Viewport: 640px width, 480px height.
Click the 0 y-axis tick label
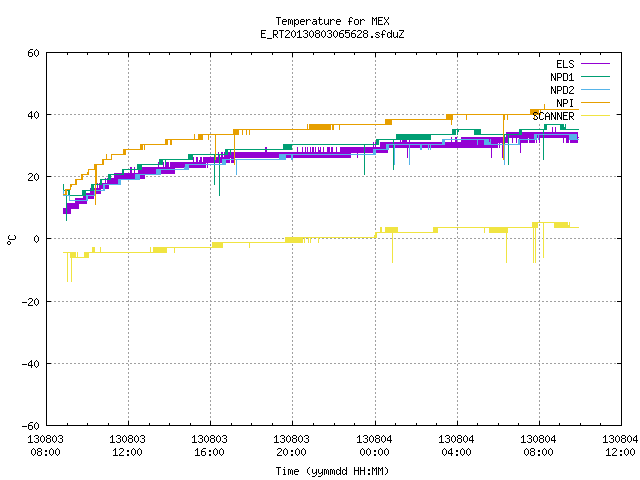coord(37,239)
